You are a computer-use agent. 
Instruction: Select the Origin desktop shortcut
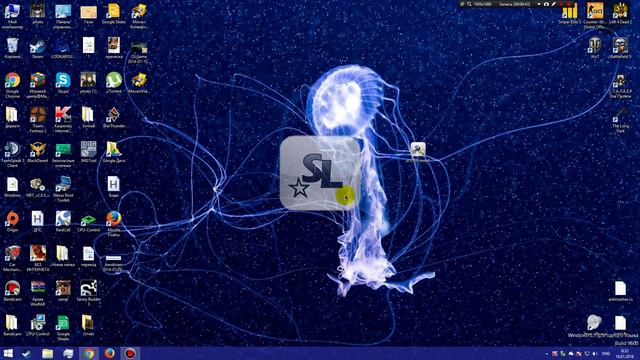[x=12, y=222]
